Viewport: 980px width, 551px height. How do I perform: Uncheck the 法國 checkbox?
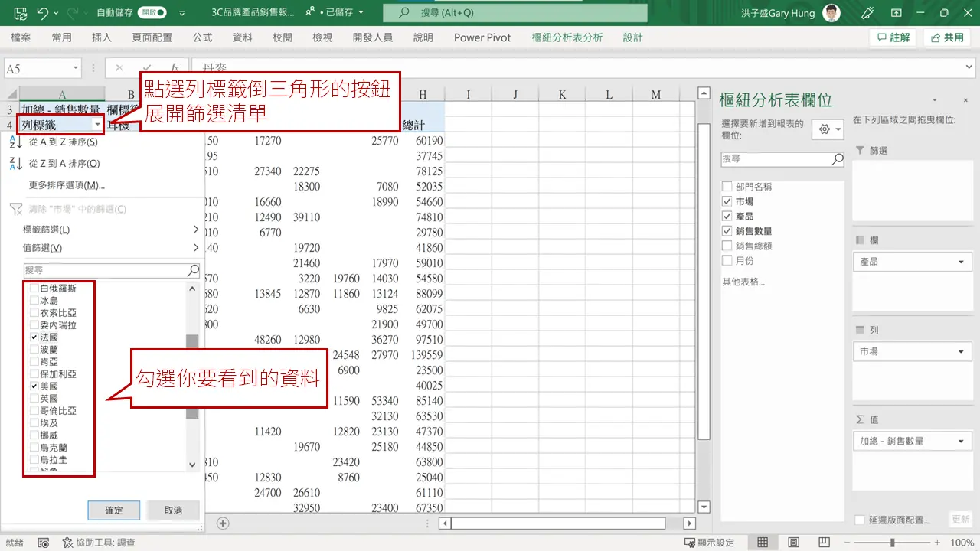point(34,337)
